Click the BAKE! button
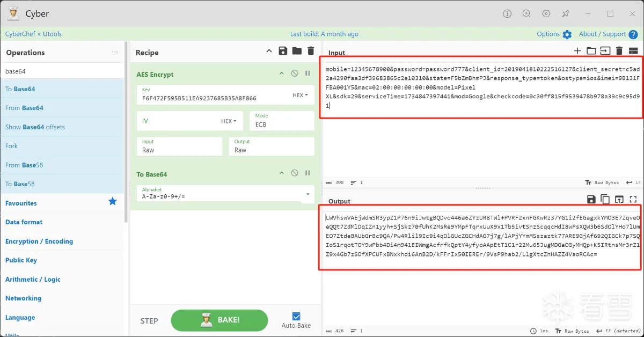 [219, 320]
